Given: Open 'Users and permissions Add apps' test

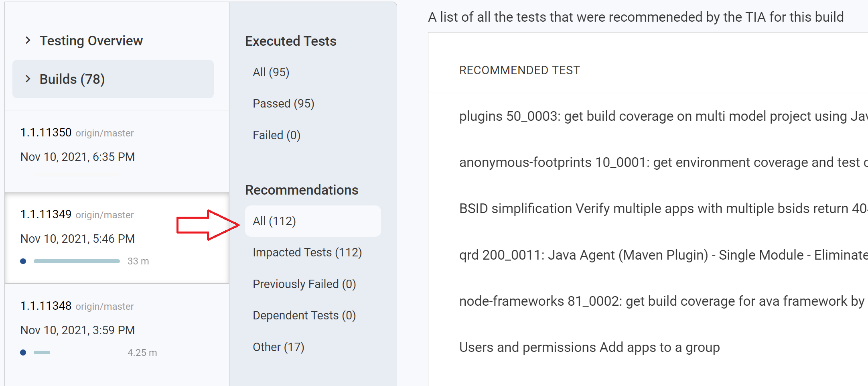Looking at the screenshot, I should pyautogui.click(x=589, y=347).
